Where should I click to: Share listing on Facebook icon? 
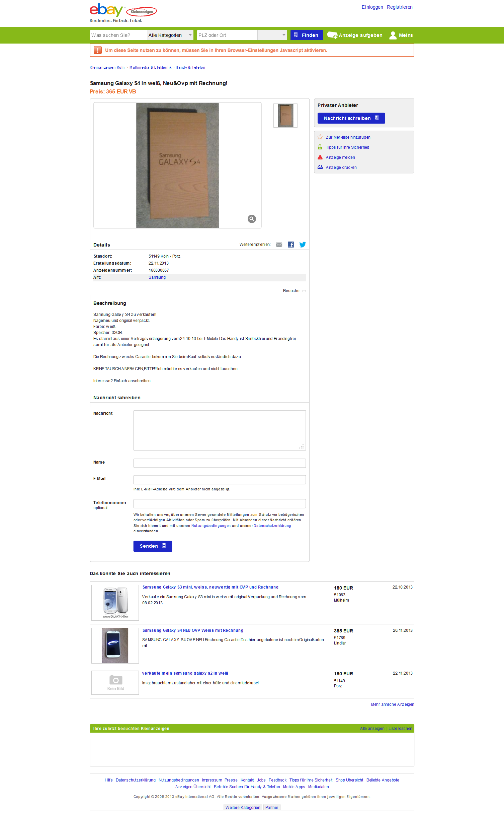pos(291,245)
